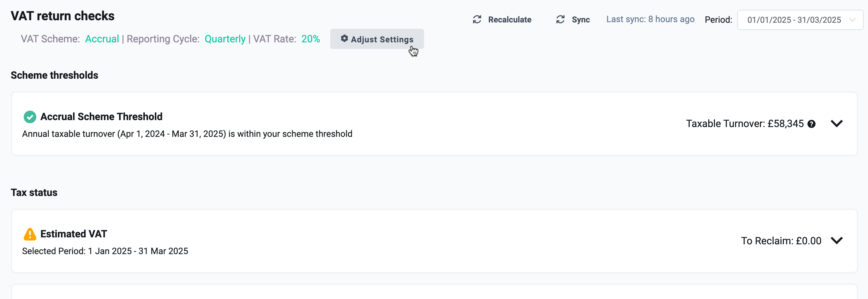Click the Reporting Cycle: label
Screen dimensions: 868x299
163,39
